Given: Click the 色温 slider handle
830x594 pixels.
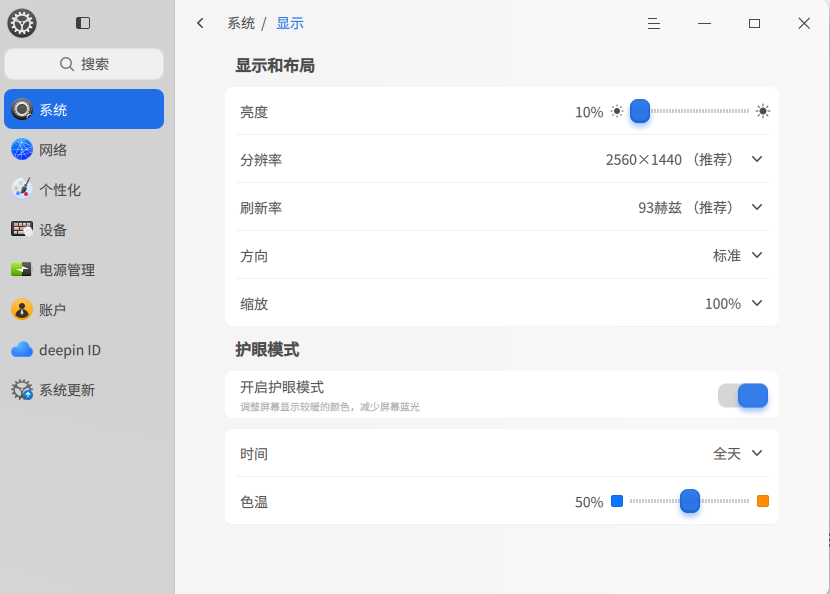Looking at the screenshot, I should point(690,501).
